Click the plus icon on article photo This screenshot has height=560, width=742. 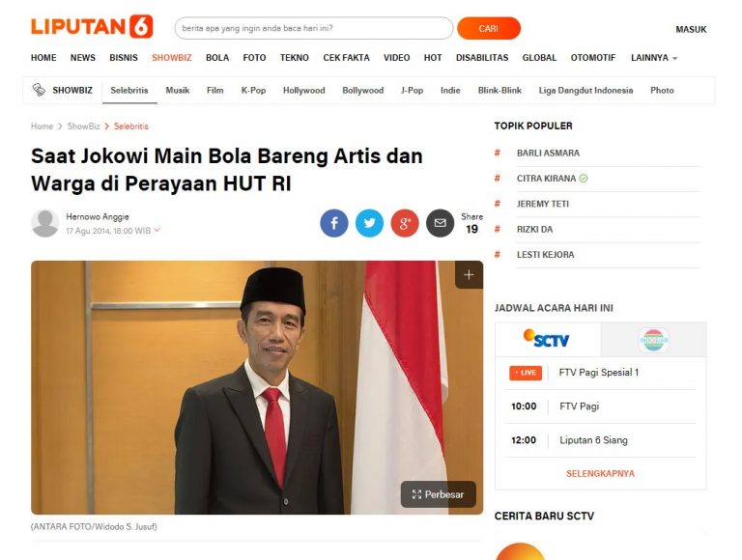tap(469, 275)
